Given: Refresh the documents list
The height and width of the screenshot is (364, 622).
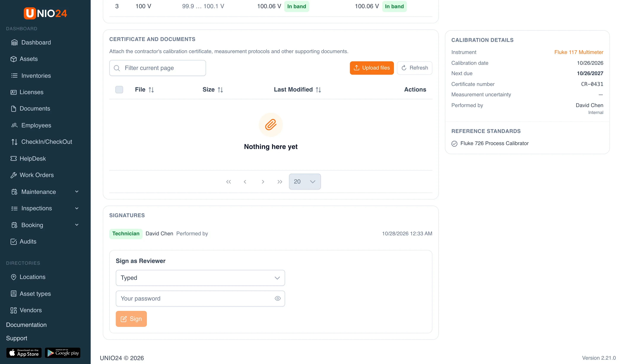Looking at the screenshot, I should (x=414, y=68).
